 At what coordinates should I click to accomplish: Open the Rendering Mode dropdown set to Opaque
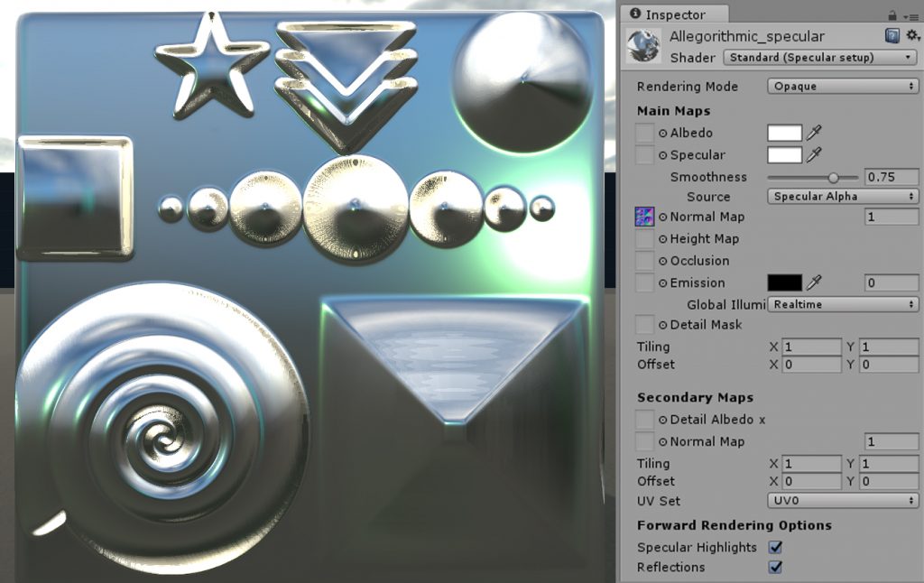pos(842,86)
